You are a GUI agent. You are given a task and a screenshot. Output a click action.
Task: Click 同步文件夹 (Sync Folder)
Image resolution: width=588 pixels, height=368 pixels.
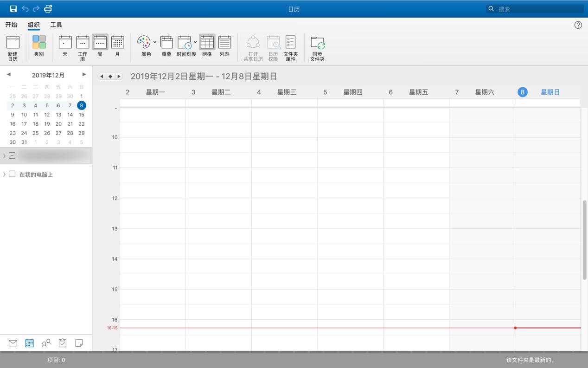click(x=317, y=46)
